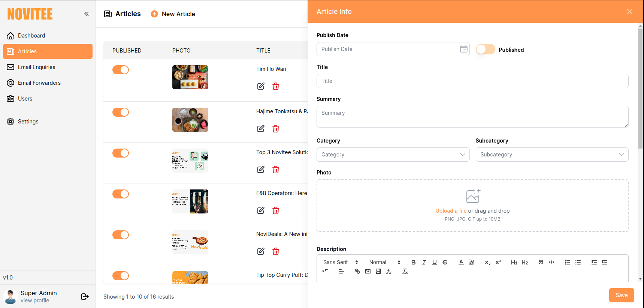The height and width of the screenshot is (308, 644).
Task: Open Email Enquiries in the sidebar
Action: 36,67
